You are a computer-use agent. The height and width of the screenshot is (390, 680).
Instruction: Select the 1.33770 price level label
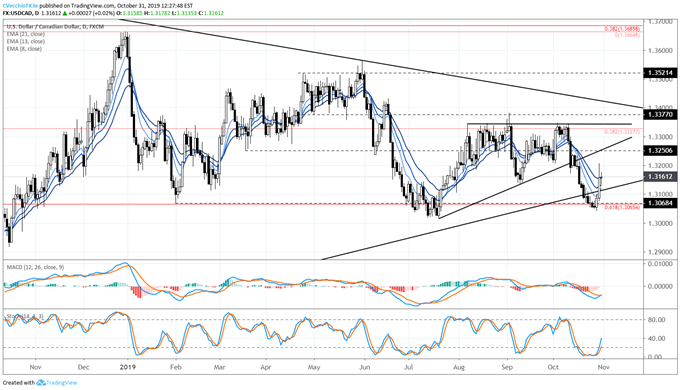click(x=660, y=115)
